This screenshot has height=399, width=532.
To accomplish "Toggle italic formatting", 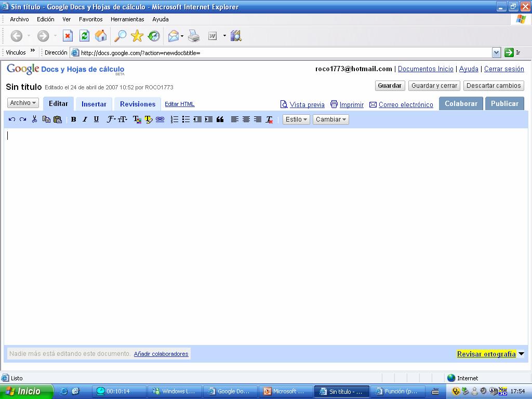I will pos(85,119).
